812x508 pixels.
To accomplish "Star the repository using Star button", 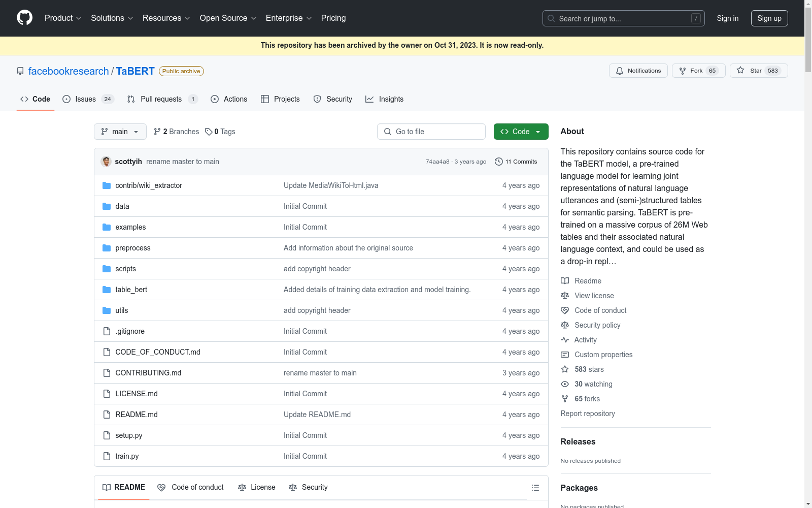I will [759, 71].
